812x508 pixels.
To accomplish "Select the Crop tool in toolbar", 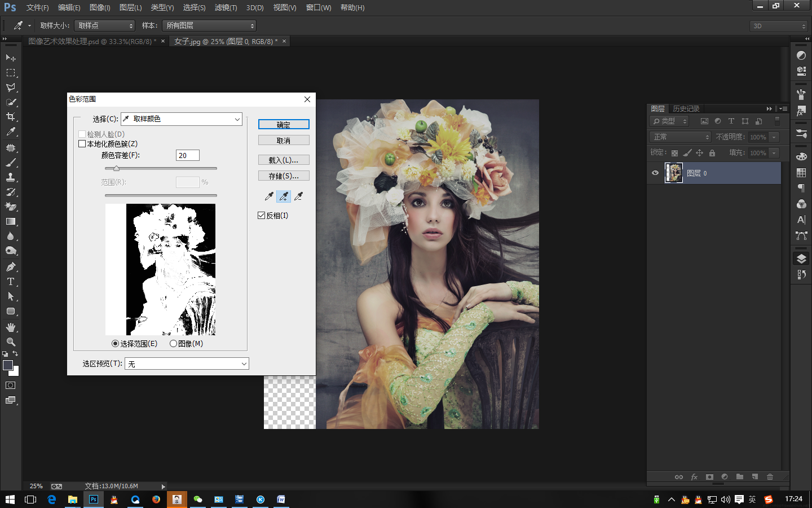I will click(10, 117).
